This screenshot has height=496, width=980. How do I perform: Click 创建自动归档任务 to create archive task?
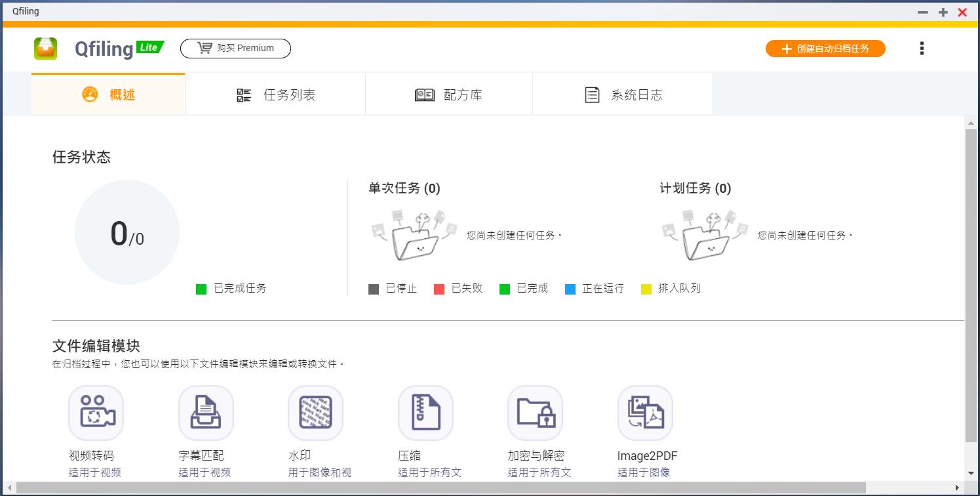pos(825,48)
